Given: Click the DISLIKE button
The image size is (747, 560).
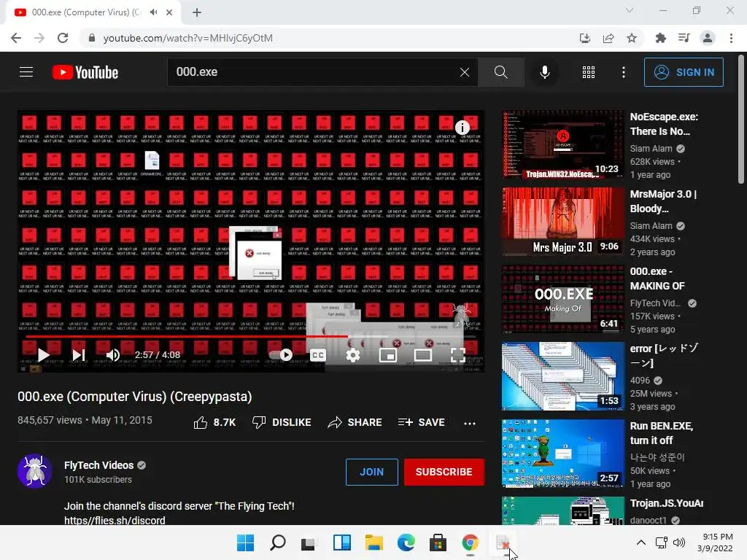Looking at the screenshot, I should coord(282,422).
